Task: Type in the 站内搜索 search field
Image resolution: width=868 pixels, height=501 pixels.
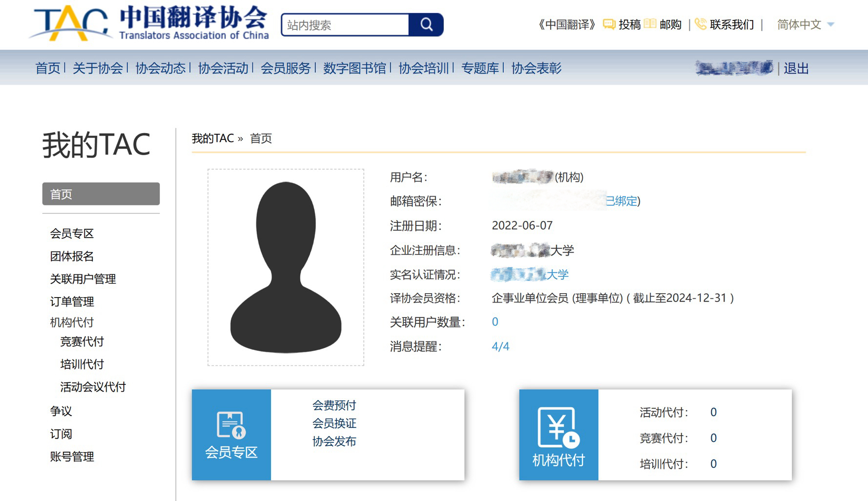Action: [x=345, y=25]
